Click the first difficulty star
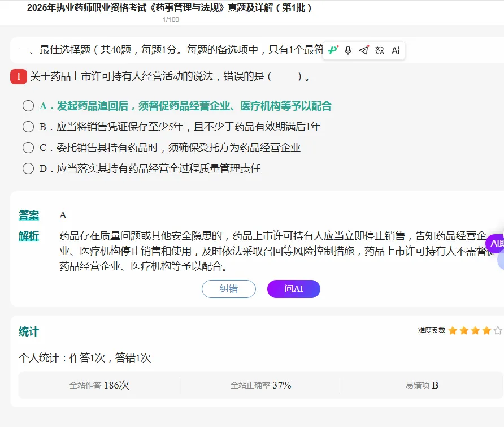Viewport: 504px width, 427px height. 453,330
